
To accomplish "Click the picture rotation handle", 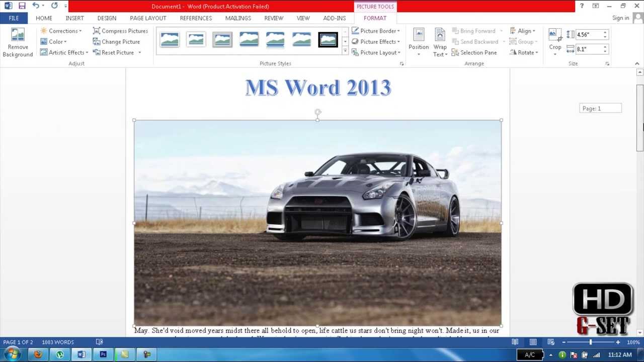I will [317, 112].
